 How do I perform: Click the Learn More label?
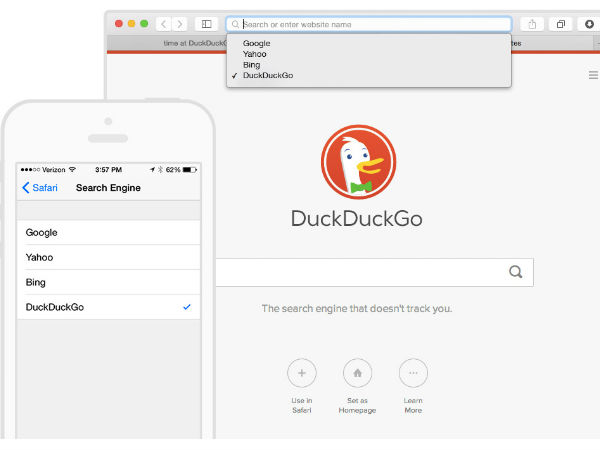pos(413,405)
